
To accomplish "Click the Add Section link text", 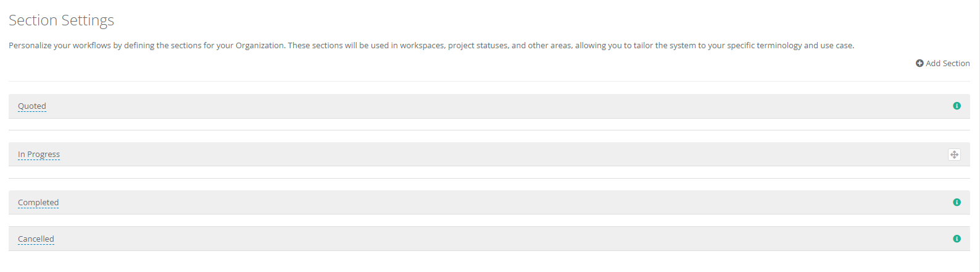I will [x=947, y=64].
